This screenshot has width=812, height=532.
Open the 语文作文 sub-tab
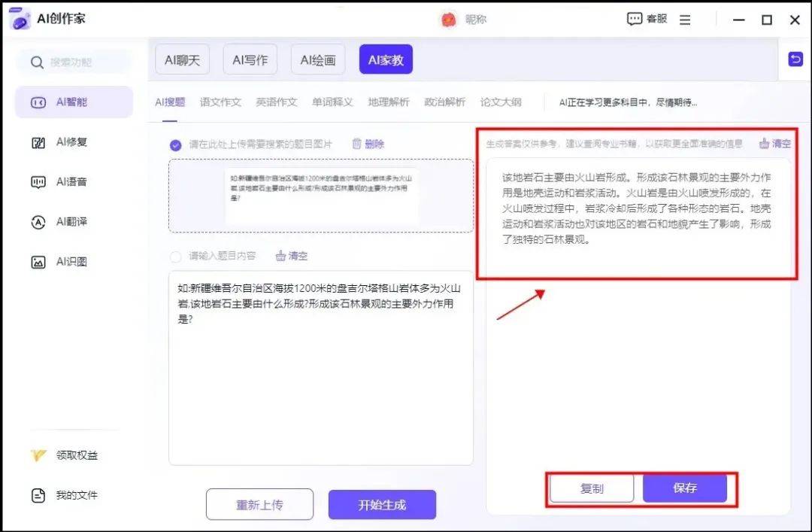point(220,102)
